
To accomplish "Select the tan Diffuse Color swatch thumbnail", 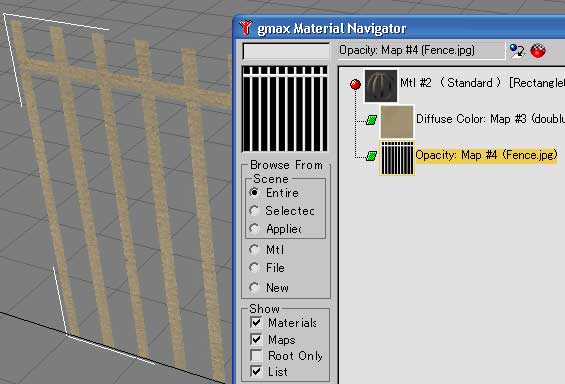I will pyautogui.click(x=397, y=122).
